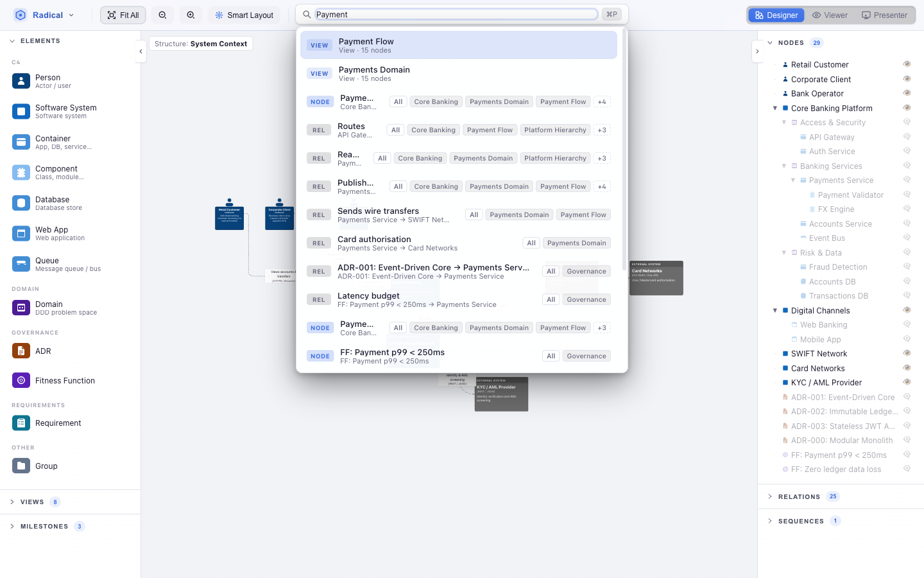The image size is (924, 578).
Task: Collapse the Core Banking Platform tree node
Action: 774,108
